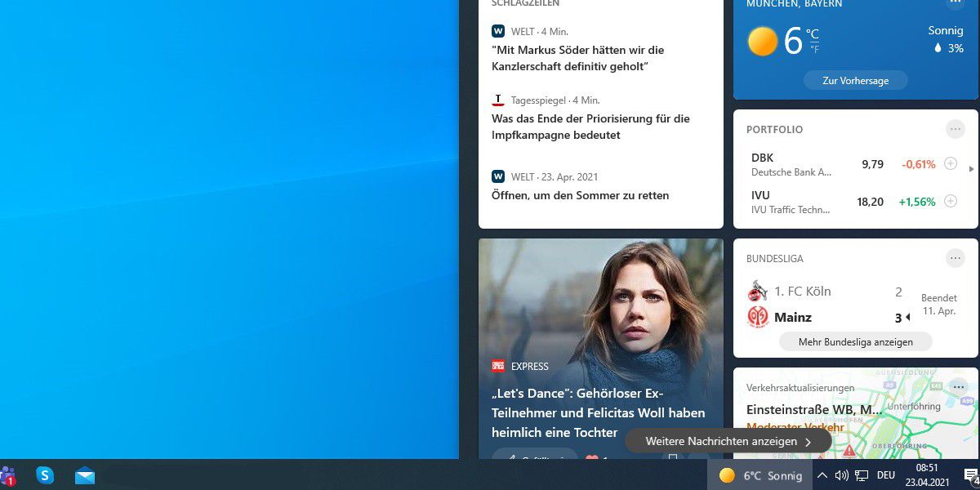Image resolution: width=980 pixels, height=490 pixels.
Task: Click the traffic map near Unterföhring
Action: click(912, 406)
